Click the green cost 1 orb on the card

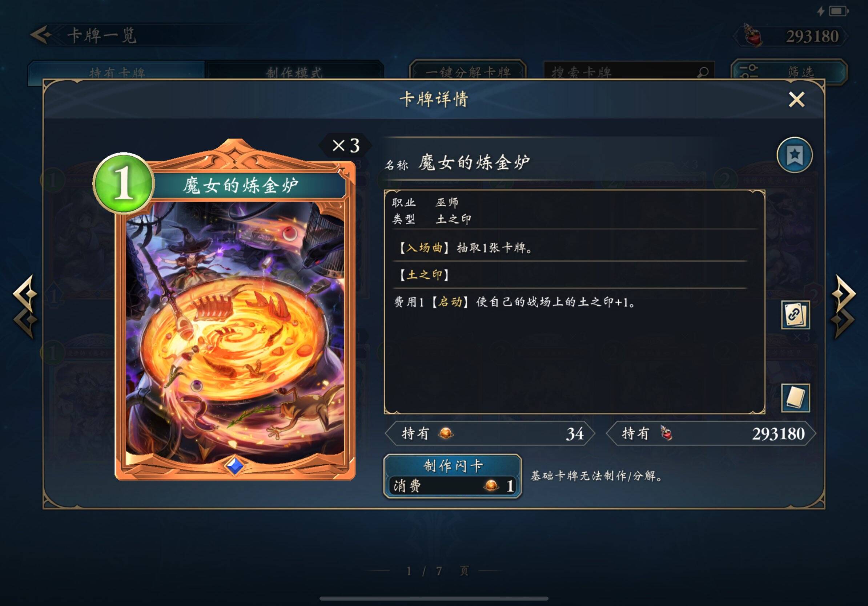click(x=124, y=183)
